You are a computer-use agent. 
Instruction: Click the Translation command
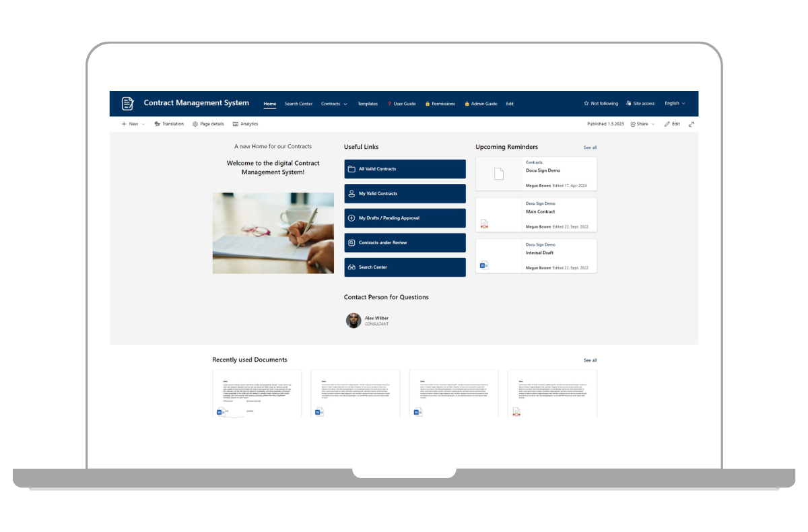click(169, 124)
